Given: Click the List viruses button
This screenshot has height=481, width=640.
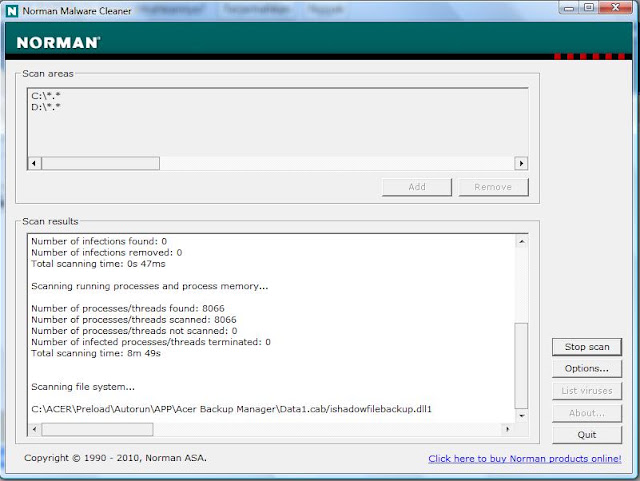Looking at the screenshot, I should coord(587,391).
